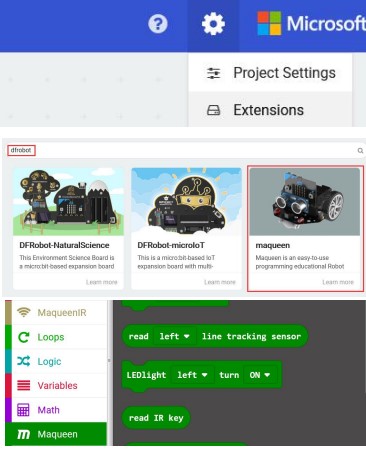The width and height of the screenshot is (366, 465).
Task: Open the Maqueen category
Action: tap(56, 434)
